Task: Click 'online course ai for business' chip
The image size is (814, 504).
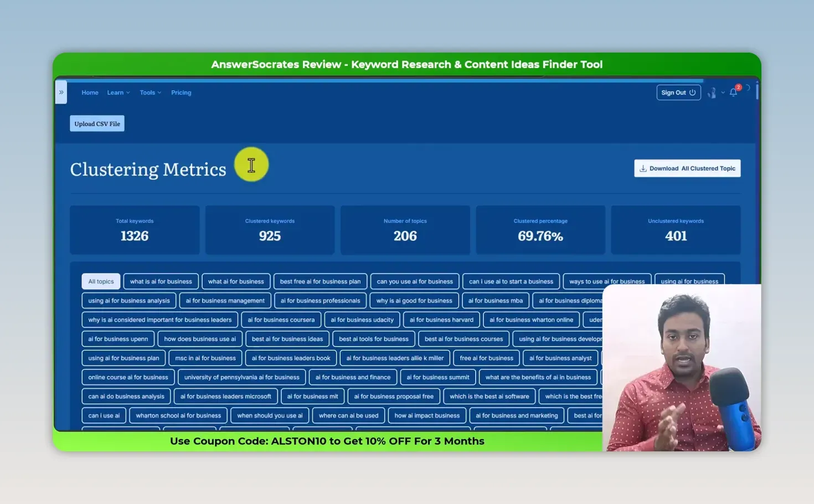Action: pyautogui.click(x=128, y=377)
